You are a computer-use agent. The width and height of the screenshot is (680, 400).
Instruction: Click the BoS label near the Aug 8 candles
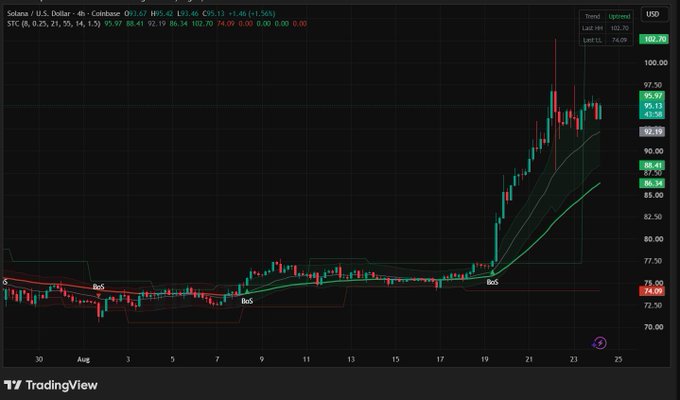tap(247, 301)
